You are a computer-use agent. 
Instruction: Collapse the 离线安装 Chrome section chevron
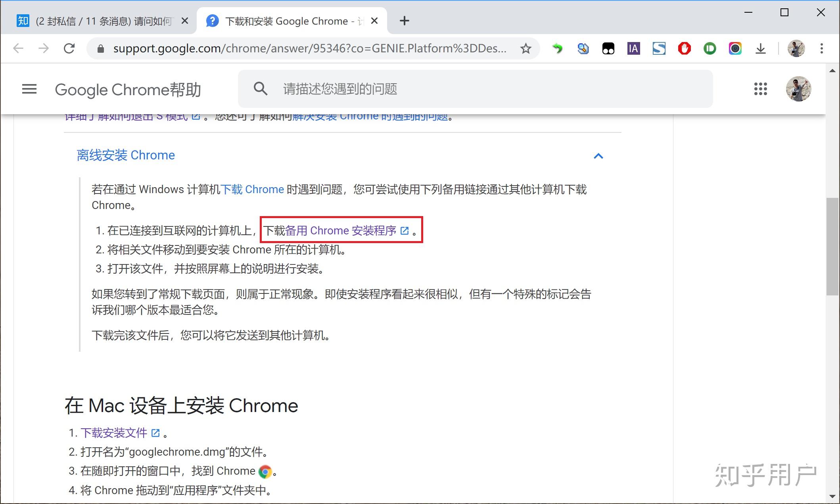(x=598, y=156)
